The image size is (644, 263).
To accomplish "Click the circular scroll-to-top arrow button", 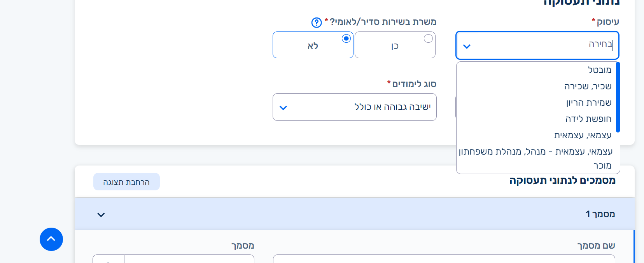I will click(51, 239).
